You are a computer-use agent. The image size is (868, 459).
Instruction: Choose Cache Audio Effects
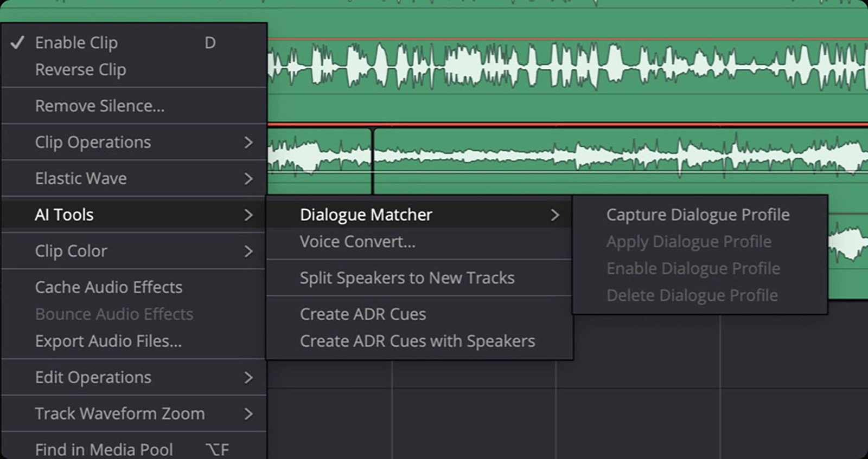coord(108,287)
